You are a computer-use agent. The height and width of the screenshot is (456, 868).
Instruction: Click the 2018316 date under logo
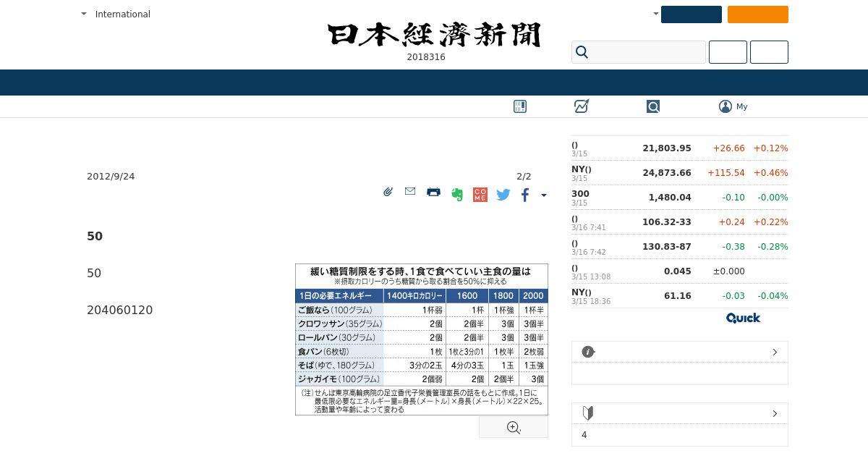coord(426,57)
